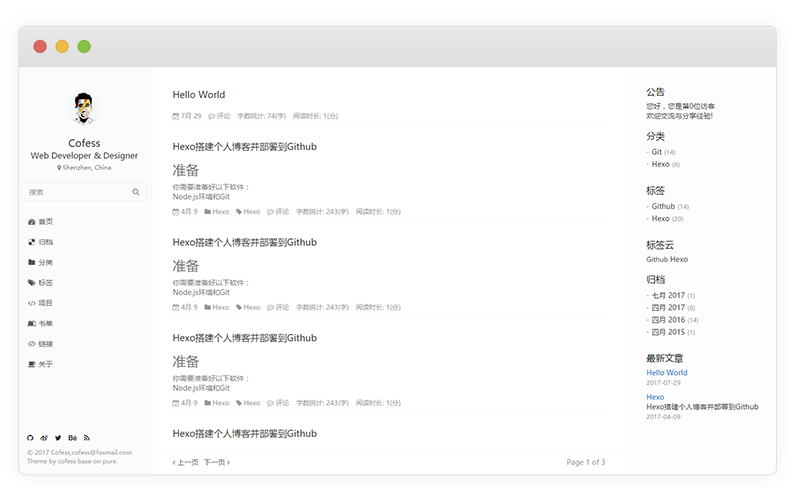Go to 上一页 previous page

click(x=186, y=463)
